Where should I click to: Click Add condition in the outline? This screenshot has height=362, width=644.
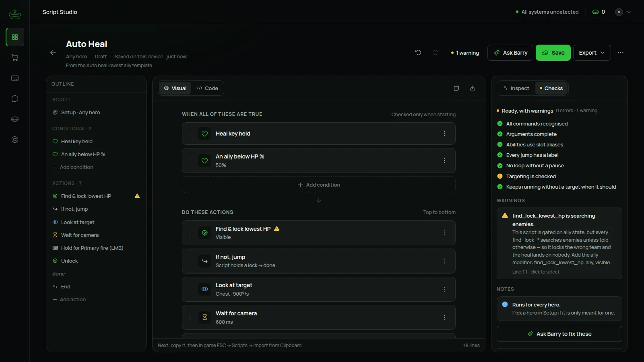click(x=73, y=167)
